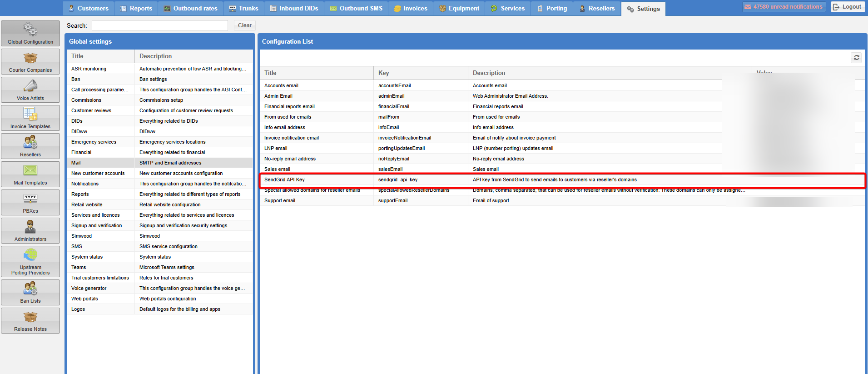Open Administrators sidebar icon
868x374 pixels.
(30, 227)
